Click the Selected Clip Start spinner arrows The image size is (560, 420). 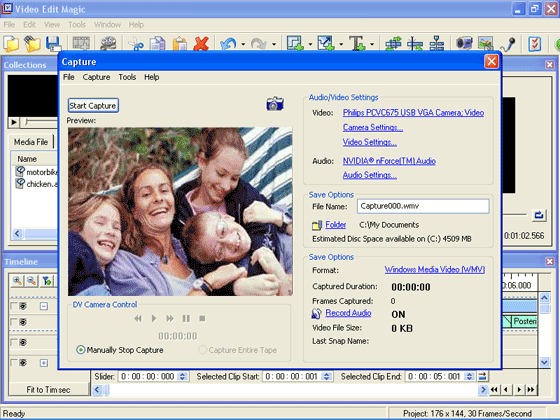tap(326, 376)
